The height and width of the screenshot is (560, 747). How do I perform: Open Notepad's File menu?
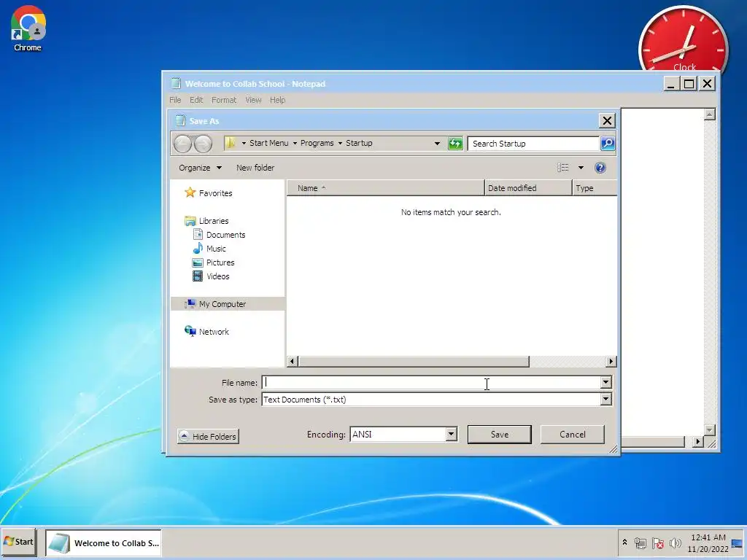(x=175, y=100)
